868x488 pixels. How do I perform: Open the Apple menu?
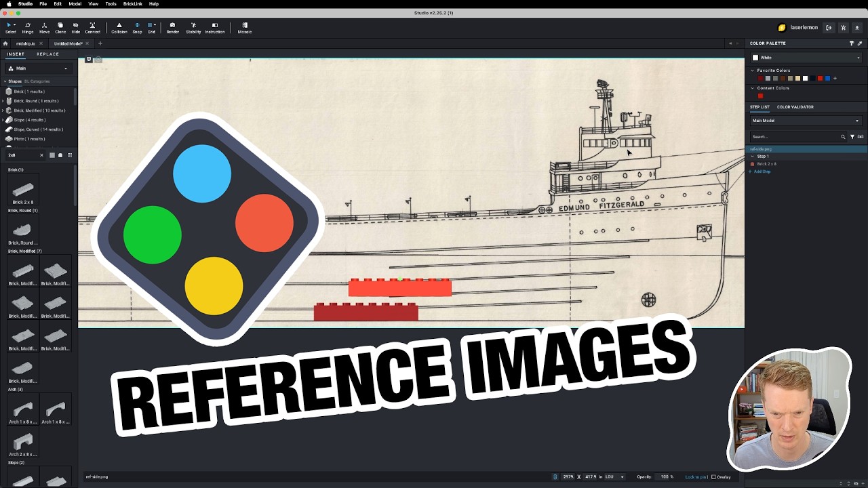point(8,4)
